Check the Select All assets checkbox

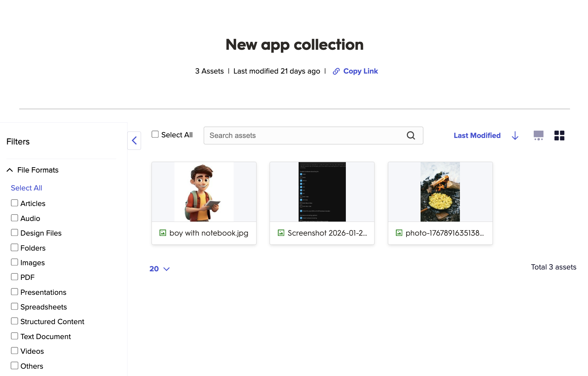tap(155, 134)
